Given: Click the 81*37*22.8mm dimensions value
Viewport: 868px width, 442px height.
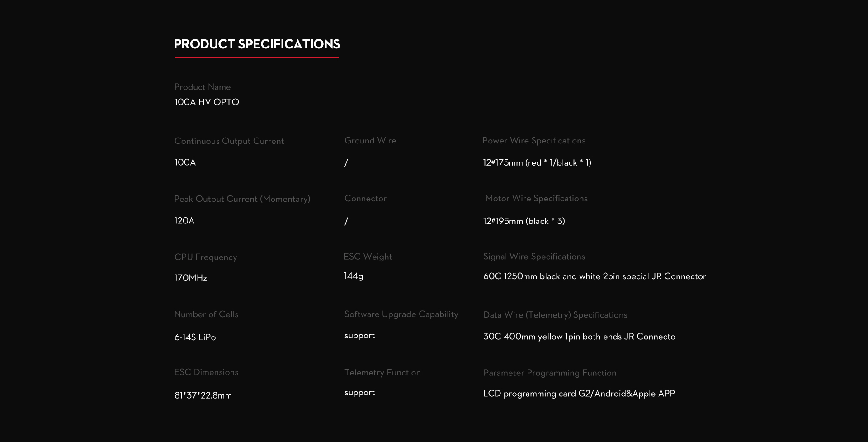Looking at the screenshot, I should click(x=203, y=396).
